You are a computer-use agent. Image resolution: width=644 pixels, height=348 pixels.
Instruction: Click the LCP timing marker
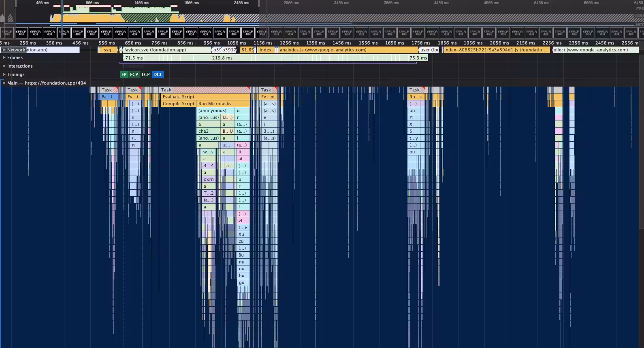pos(146,74)
